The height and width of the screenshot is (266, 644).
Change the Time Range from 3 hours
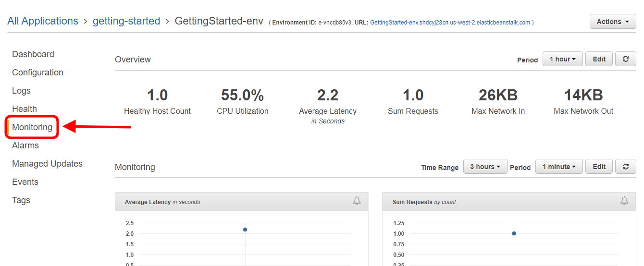(485, 167)
